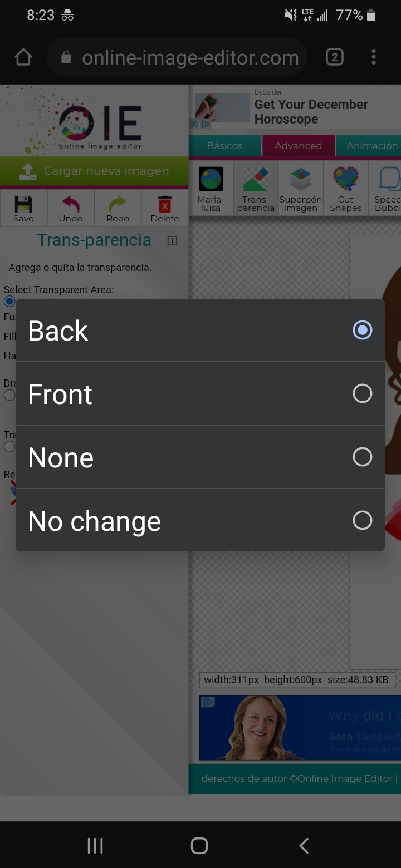Open the browser tab switcher
Screen dimensions: 401x868
coord(334,57)
